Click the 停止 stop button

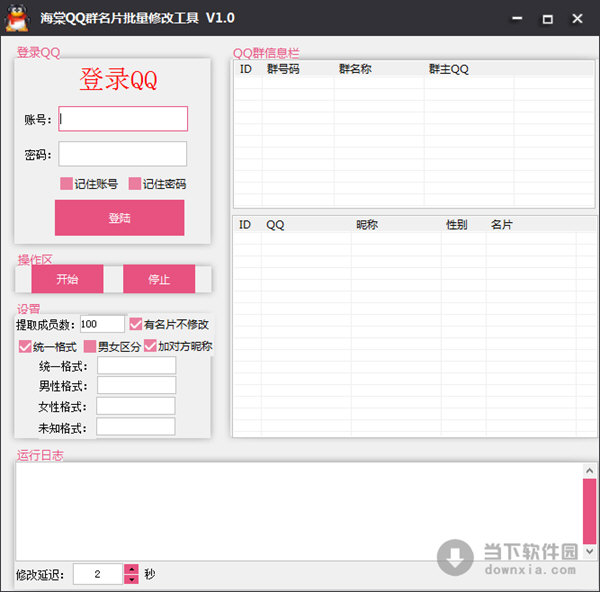click(159, 279)
